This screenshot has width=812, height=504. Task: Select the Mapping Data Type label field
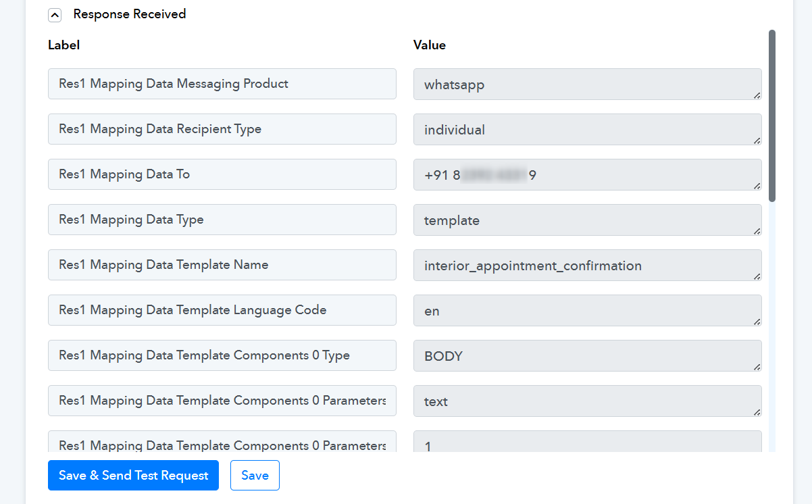(222, 220)
